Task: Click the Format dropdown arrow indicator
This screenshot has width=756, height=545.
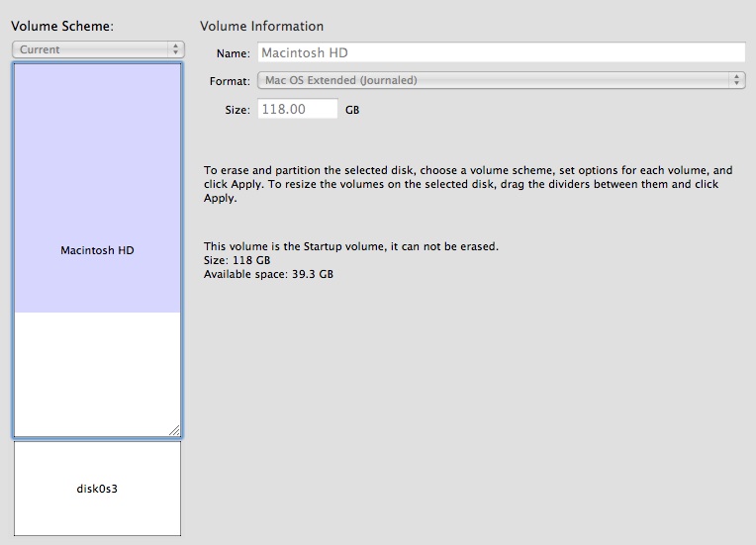Action: (736, 80)
